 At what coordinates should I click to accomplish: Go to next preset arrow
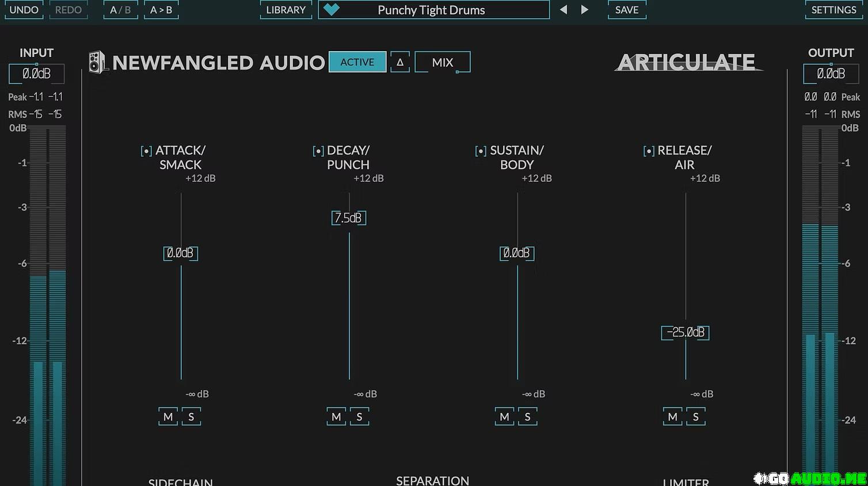click(x=585, y=10)
